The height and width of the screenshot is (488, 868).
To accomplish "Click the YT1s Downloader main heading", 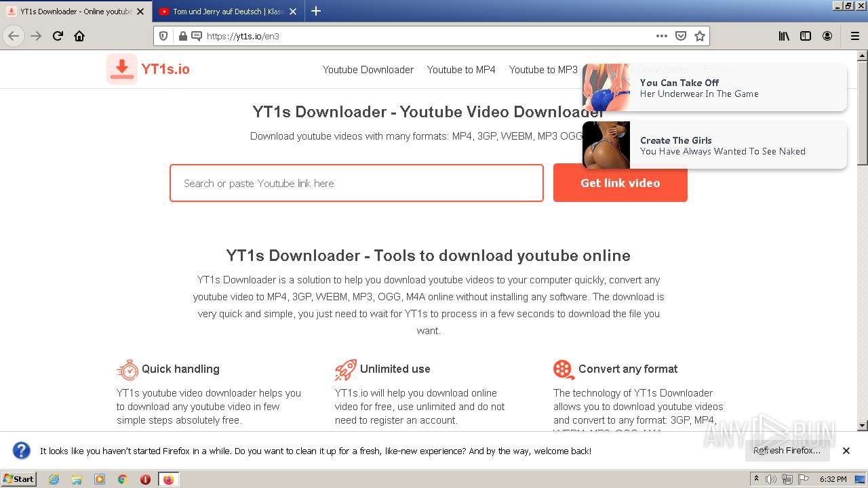I will [x=429, y=112].
